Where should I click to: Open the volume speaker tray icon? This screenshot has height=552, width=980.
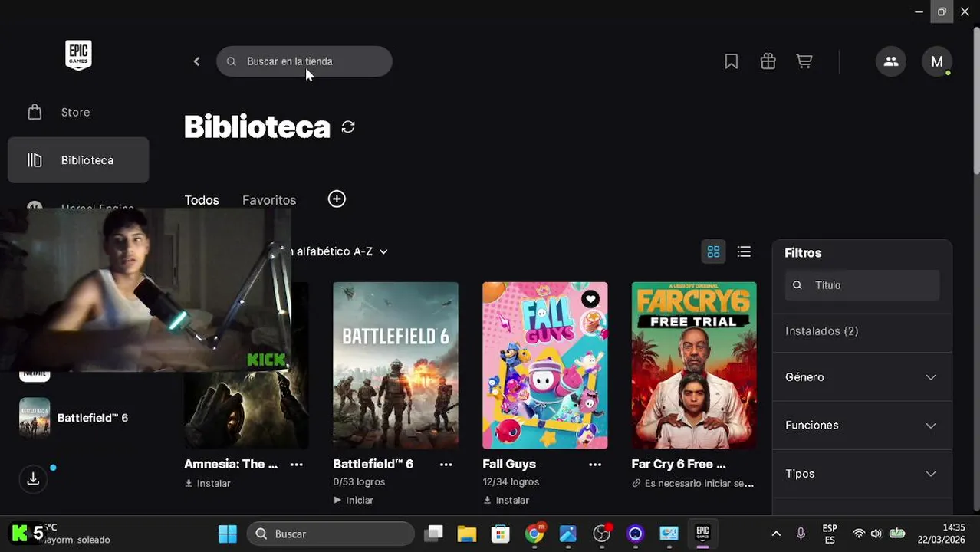[876, 534]
